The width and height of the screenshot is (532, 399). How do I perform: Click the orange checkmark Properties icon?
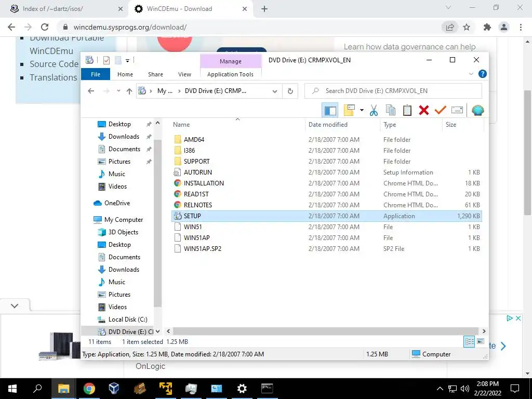[441, 110]
